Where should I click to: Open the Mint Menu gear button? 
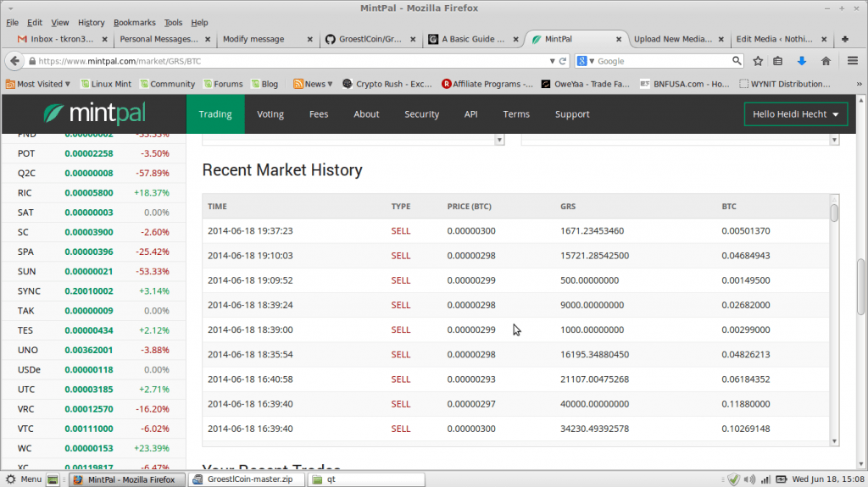(x=23, y=479)
